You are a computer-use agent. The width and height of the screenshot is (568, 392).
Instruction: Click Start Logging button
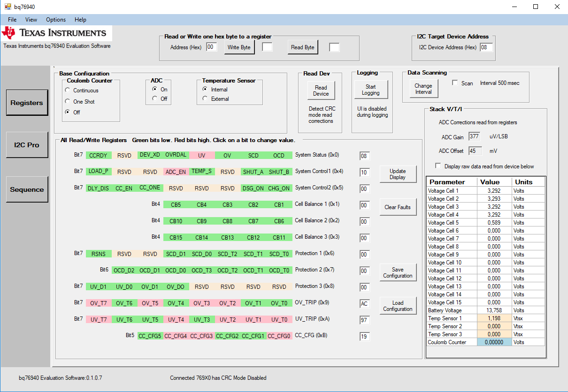371,90
